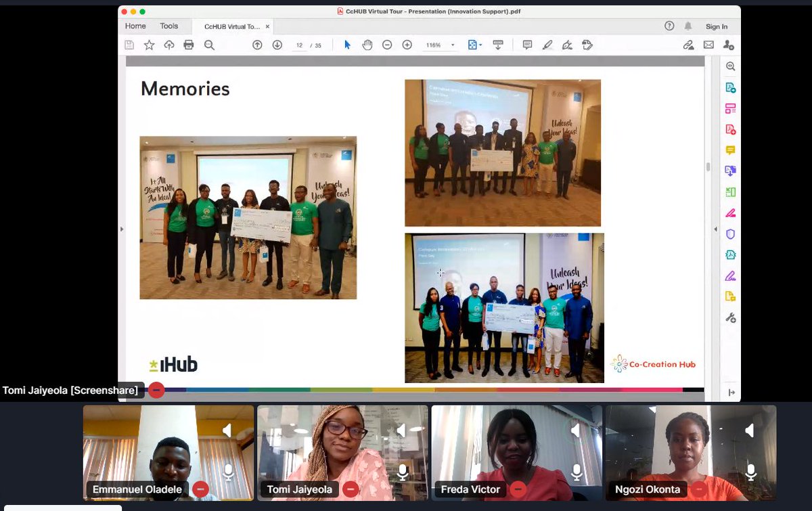Toggle Freda Victor's microphone icon

577,472
